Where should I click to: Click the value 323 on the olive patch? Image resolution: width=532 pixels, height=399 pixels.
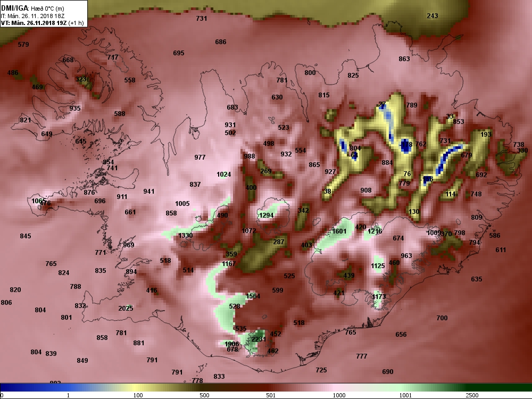click(x=81, y=79)
